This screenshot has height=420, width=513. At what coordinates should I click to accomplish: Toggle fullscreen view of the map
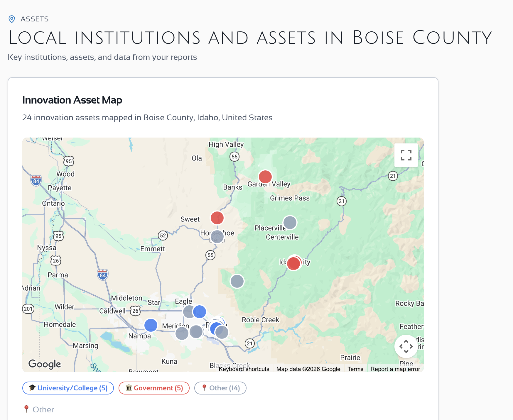(406, 155)
